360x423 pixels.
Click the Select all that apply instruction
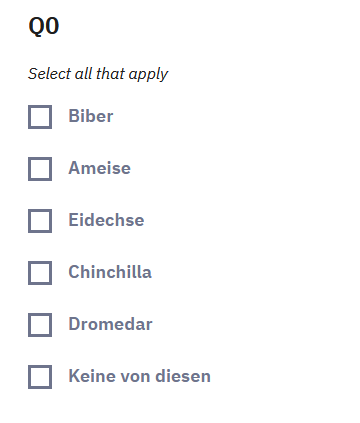pos(98,74)
